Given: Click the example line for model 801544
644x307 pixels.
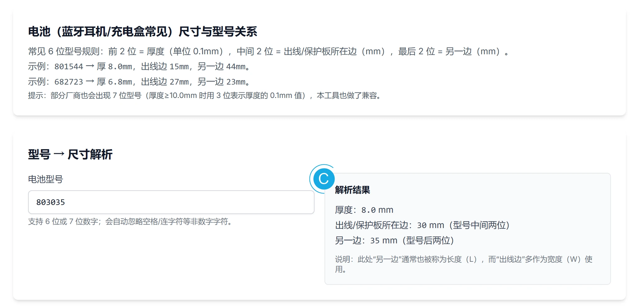Looking at the screenshot, I should coord(139,66).
